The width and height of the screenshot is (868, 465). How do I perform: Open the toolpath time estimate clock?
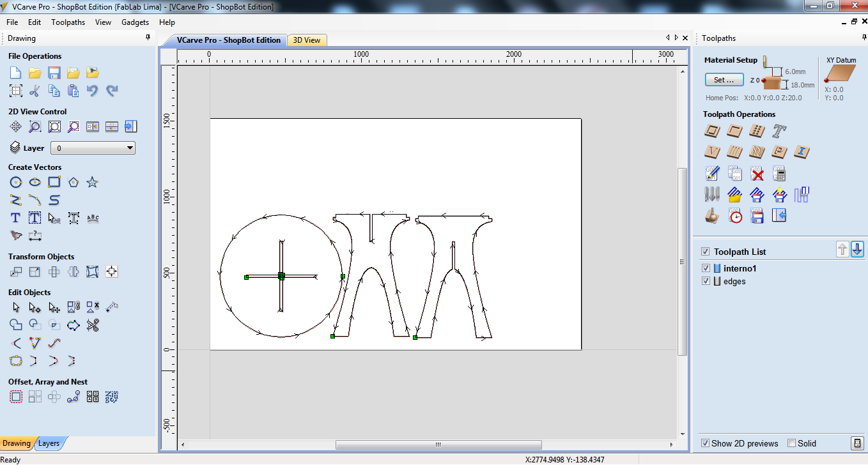(736, 216)
